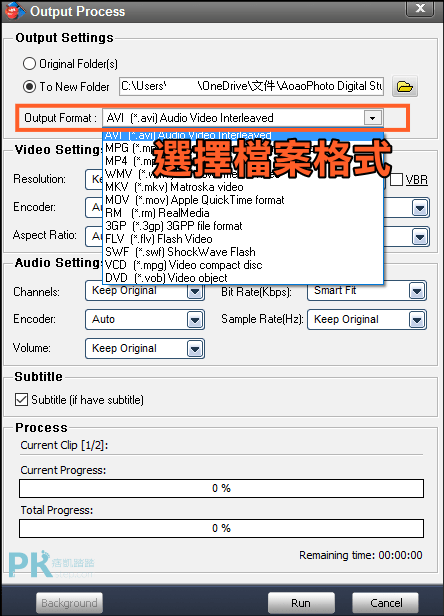Click the Current Progress bar
The height and width of the screenshot is (616, 444).
click(x=221, y=488)
